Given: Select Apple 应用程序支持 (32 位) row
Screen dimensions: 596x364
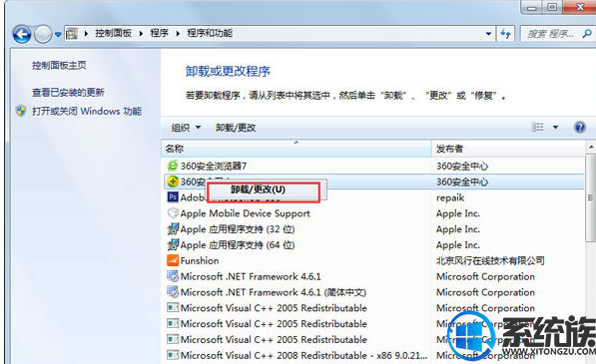Looking at the screenshot, I should (374, 229).
